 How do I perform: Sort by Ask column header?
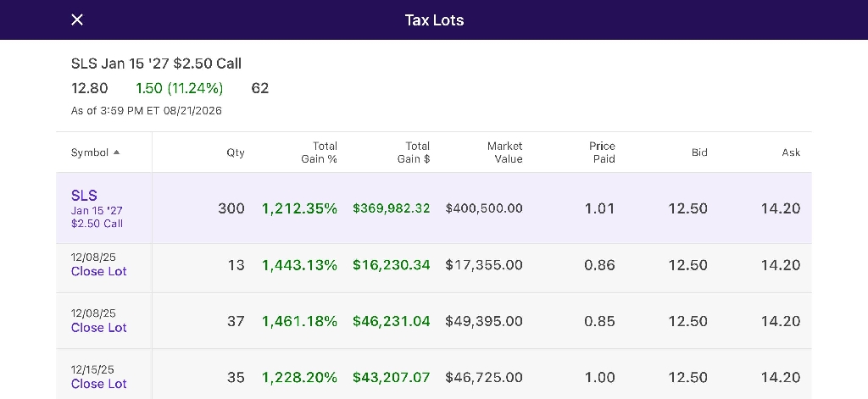click(791, 152)
